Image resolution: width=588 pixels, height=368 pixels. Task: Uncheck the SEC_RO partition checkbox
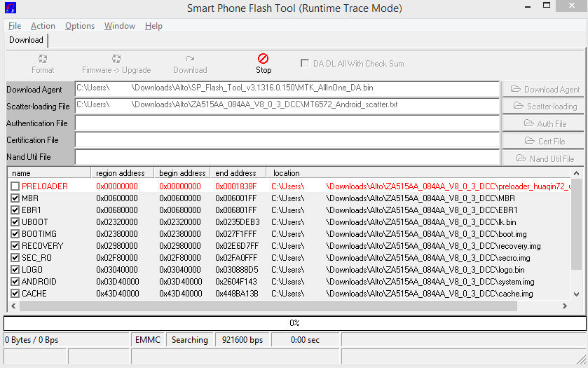tap(15, 258)
